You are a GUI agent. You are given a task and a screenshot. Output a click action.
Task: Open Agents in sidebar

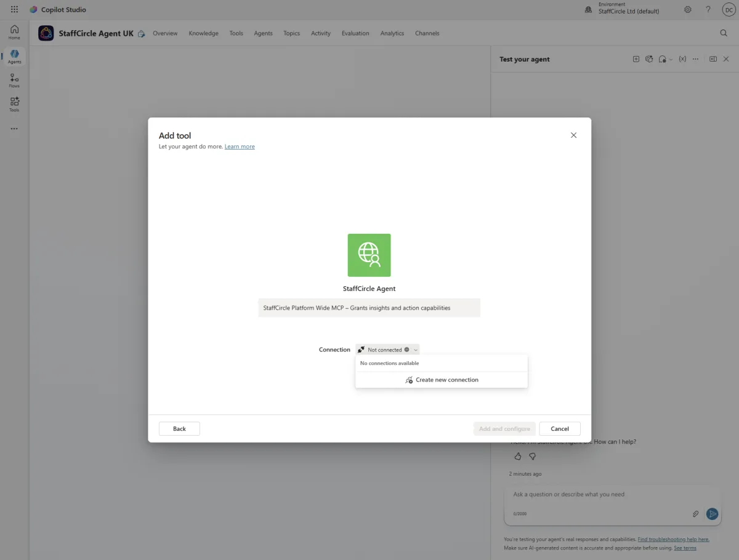(x=14, y=56)
